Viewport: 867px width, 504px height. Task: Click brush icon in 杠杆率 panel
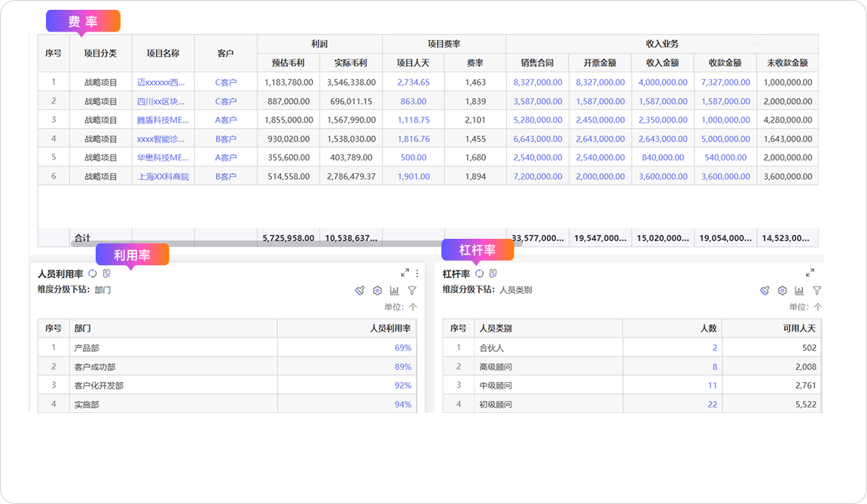(765, 290)
